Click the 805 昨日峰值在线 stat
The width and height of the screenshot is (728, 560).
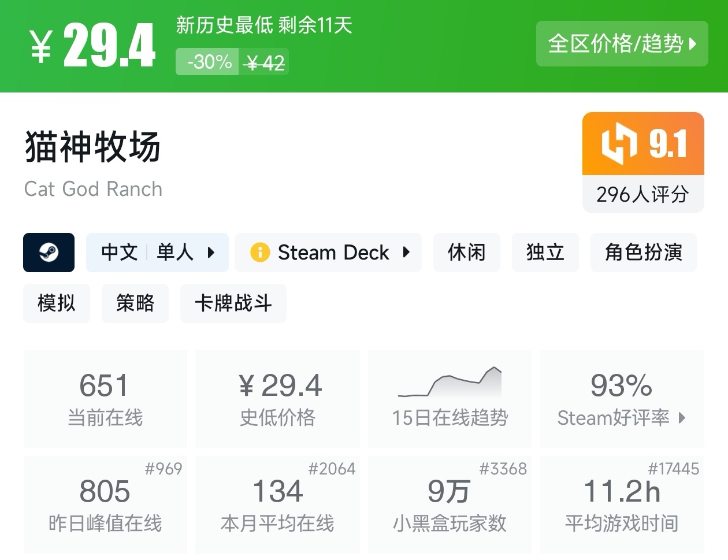[105, 505]
